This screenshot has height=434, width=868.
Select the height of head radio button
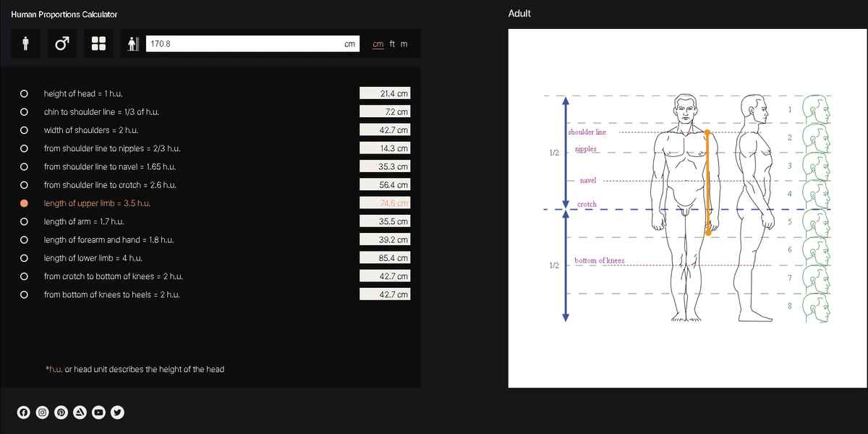coord(25,94)
